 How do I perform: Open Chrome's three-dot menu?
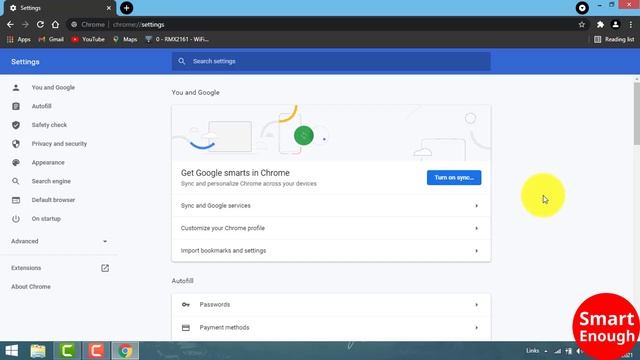(x=631, y=24)
